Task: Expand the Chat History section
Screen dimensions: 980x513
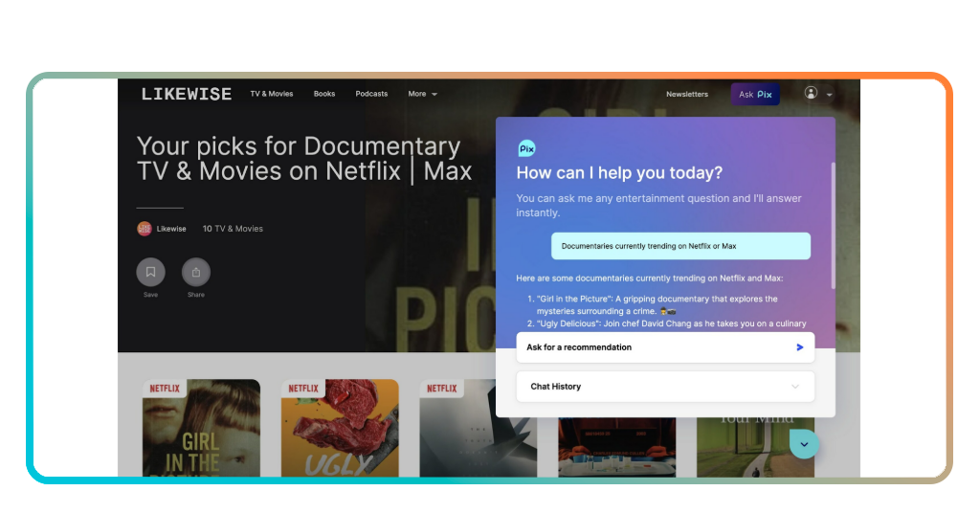Action: [665, 387]
